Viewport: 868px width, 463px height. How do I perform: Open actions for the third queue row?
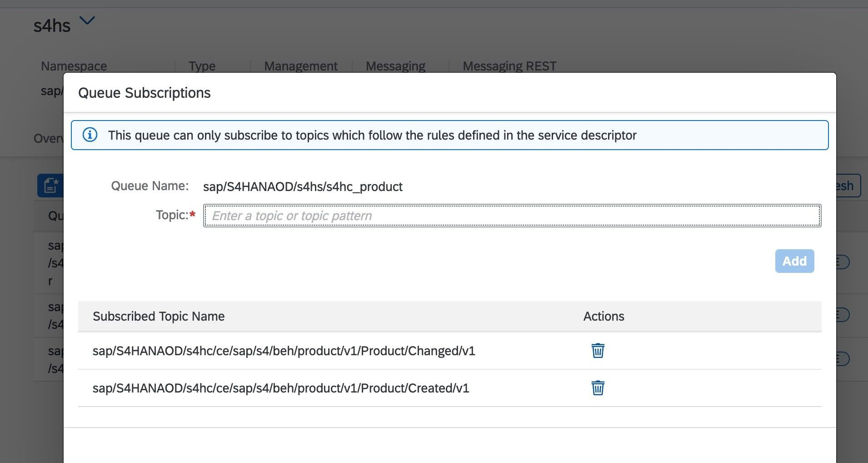point(843,359)
